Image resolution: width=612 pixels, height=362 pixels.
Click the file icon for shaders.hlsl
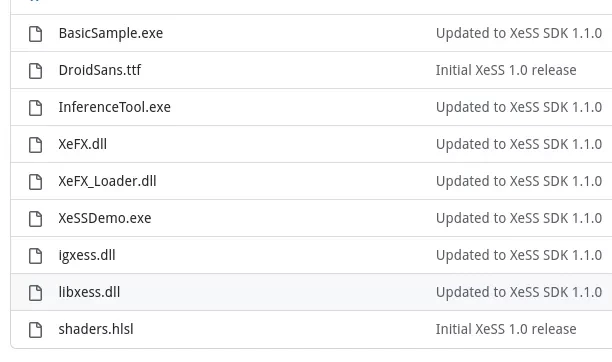coord(36,330)
